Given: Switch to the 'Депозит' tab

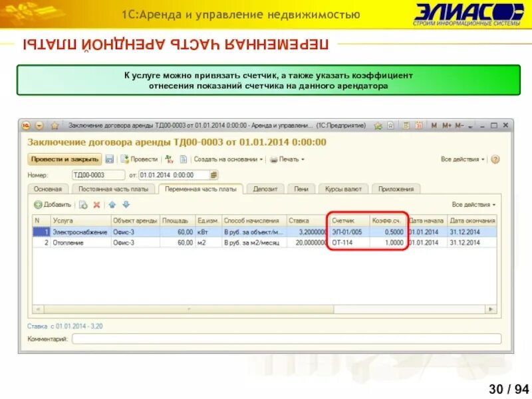Looking at the screenshot, I should (x=265, y=189).
